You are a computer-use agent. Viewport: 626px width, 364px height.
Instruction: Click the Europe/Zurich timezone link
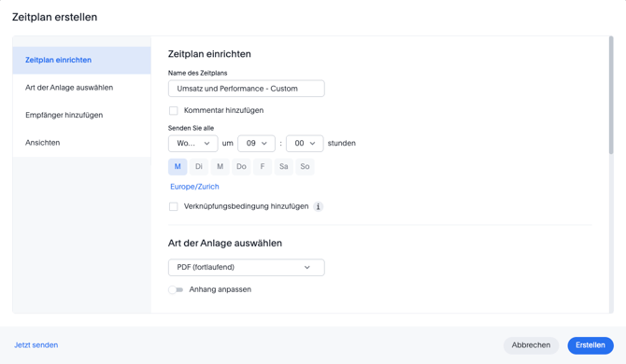(x=194, y=187)
